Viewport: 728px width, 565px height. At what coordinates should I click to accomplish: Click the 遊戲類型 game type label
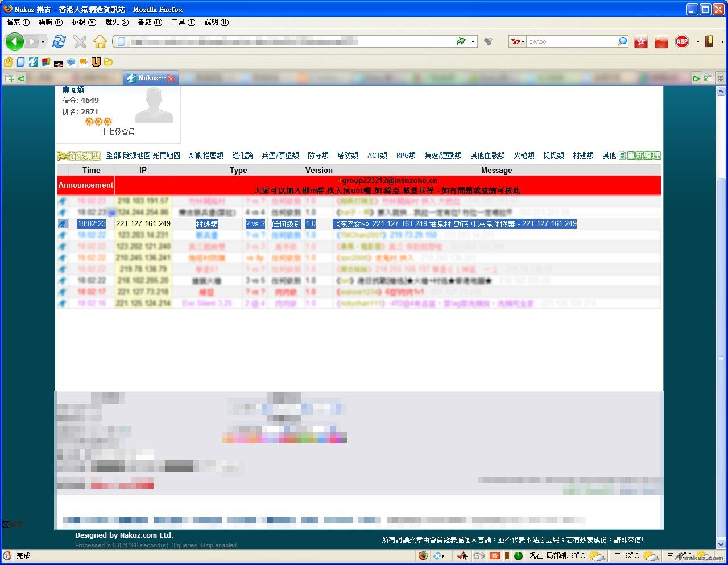pos(78,156)
